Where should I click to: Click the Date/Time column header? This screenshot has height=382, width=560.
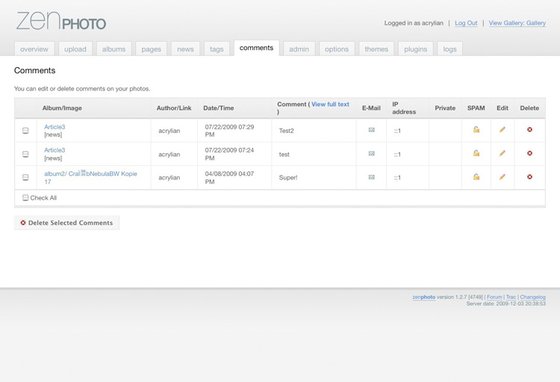click(x=219, y=108)
